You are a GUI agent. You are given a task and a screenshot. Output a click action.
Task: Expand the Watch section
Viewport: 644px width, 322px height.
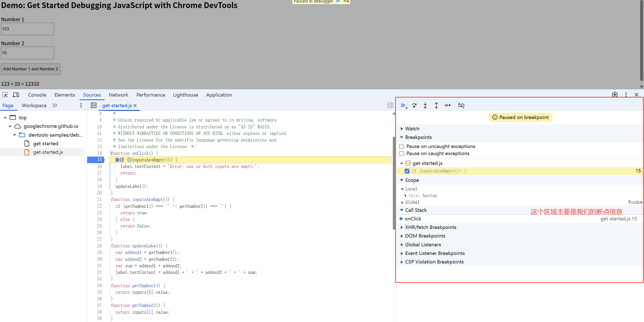412,129
